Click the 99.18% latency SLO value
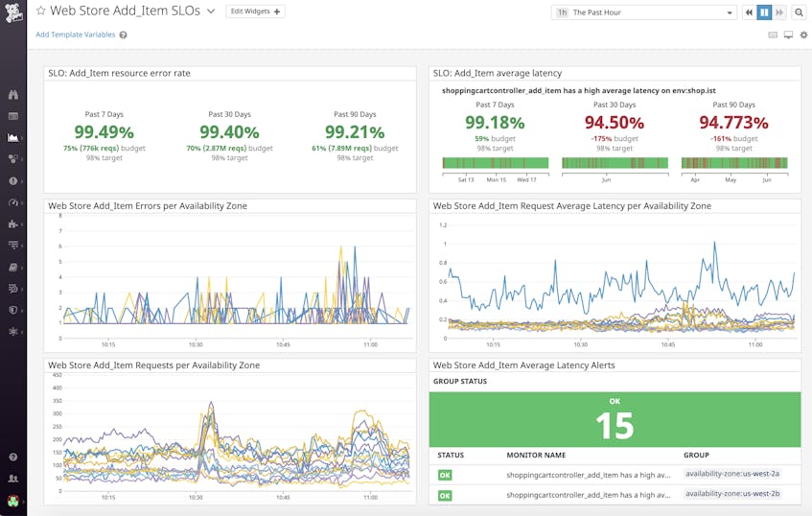812x516 pixels. (495, 123)
